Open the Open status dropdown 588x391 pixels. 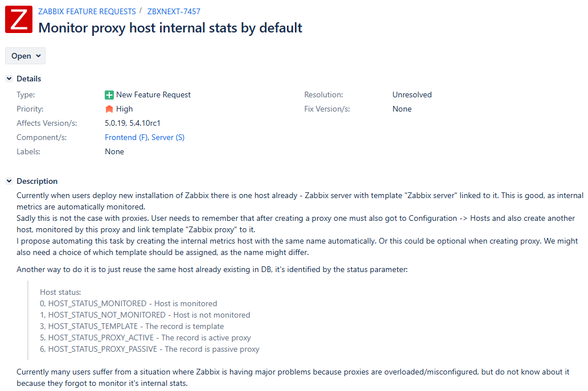(x=26, y=56)
